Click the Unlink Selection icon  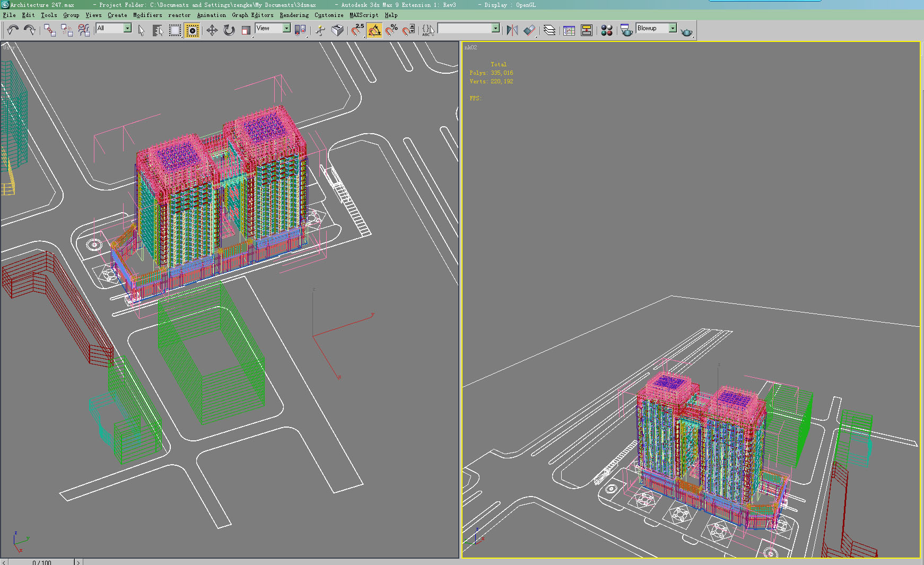67,30
